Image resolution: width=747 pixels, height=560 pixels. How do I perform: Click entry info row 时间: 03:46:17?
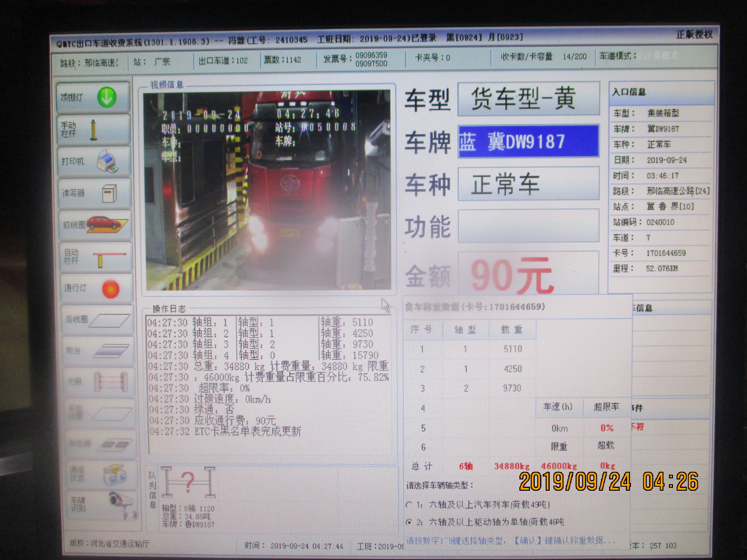click(x=661, y=176)
